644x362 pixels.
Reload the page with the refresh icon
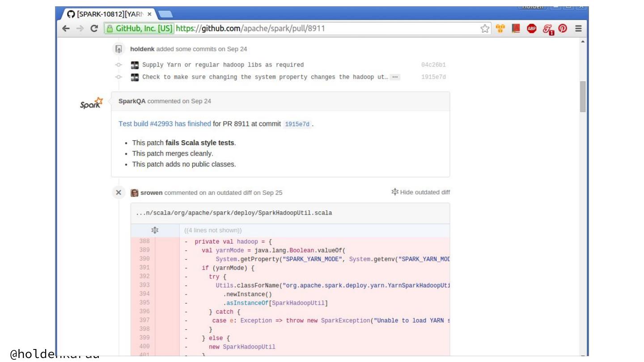[x=94, y=29]
